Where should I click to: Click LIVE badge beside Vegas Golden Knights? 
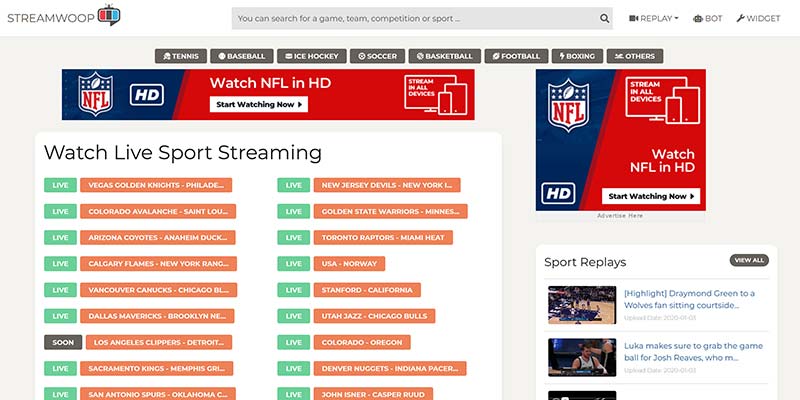tap(60, 185)
